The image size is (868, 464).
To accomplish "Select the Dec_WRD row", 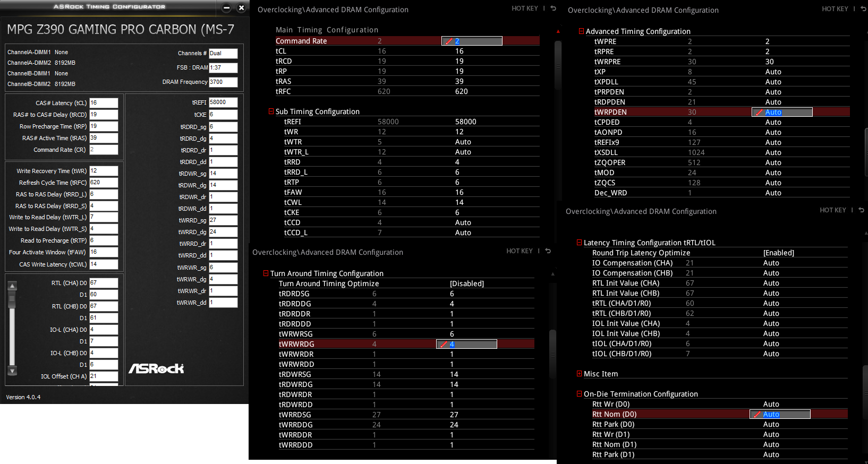I will (x=722, y=193).
